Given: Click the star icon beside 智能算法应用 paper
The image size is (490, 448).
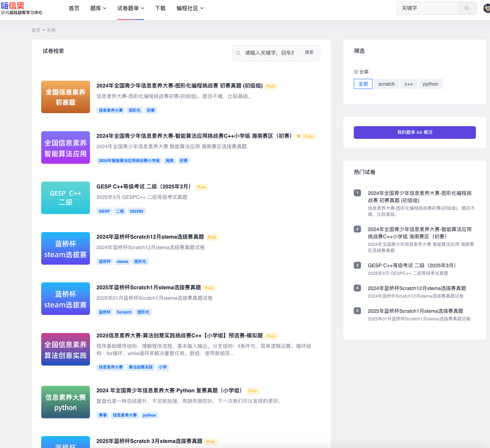Looking at the screenshot, I should point(298,136).
